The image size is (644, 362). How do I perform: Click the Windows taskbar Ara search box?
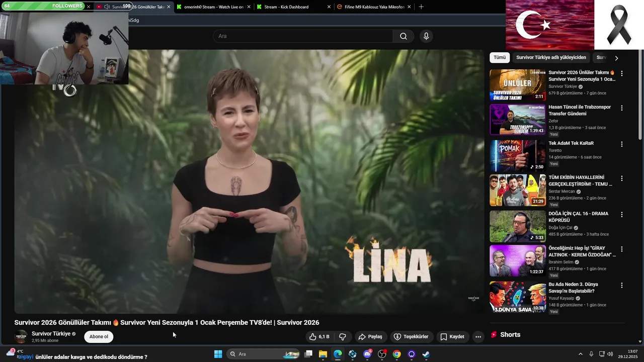point(264,354)
